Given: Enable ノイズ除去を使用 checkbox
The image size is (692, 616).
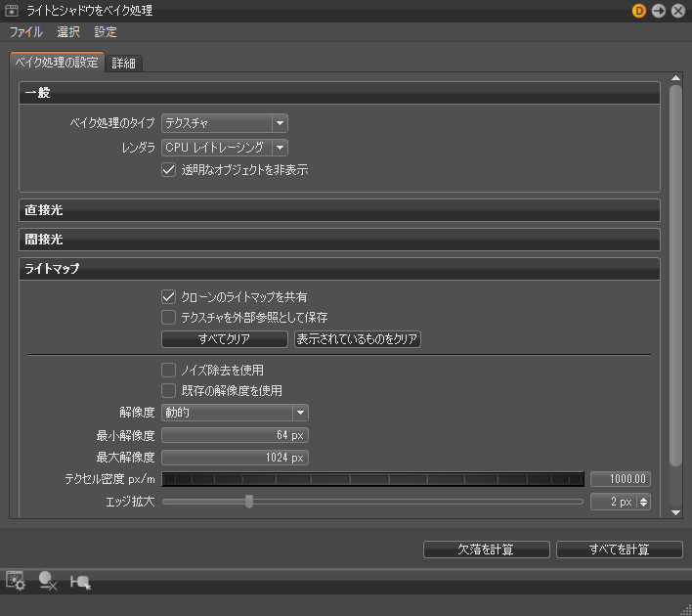Looking at the screenshot, I should coord(168,370).
